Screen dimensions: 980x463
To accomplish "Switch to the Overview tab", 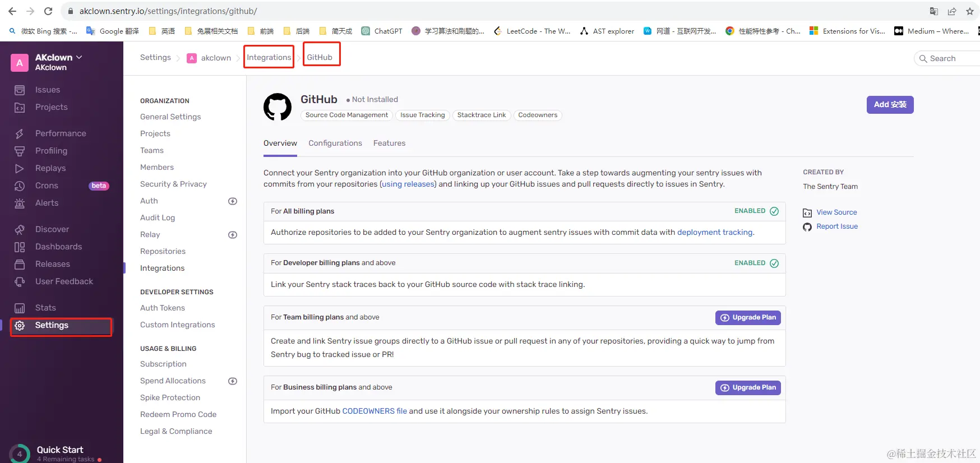I will [x=280, y=143].
